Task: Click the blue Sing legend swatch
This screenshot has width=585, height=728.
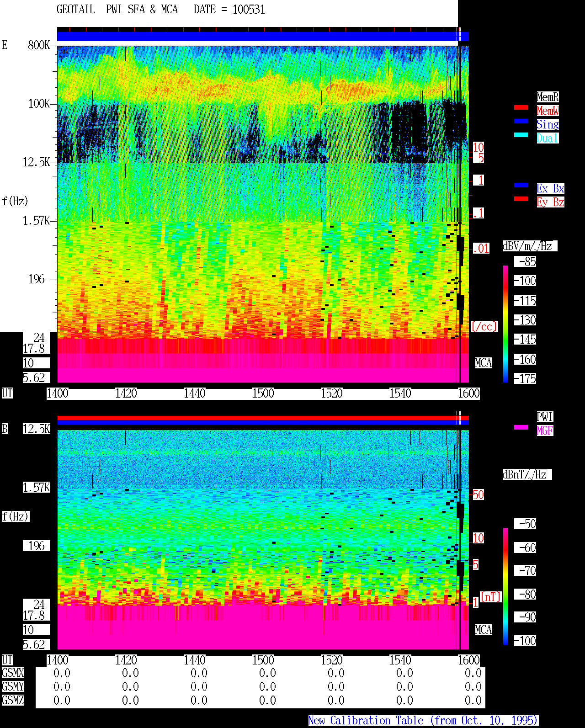Action: coord(521,121)
